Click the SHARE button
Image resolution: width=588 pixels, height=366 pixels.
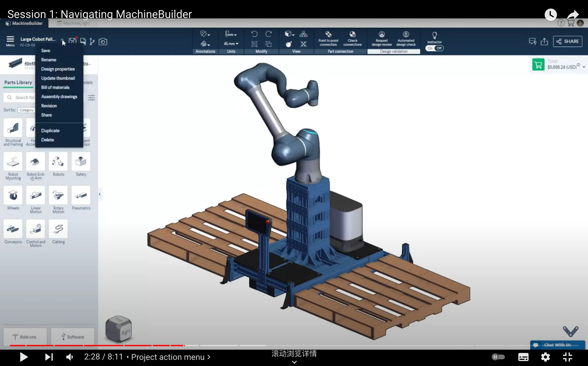(x=567, y=41)
